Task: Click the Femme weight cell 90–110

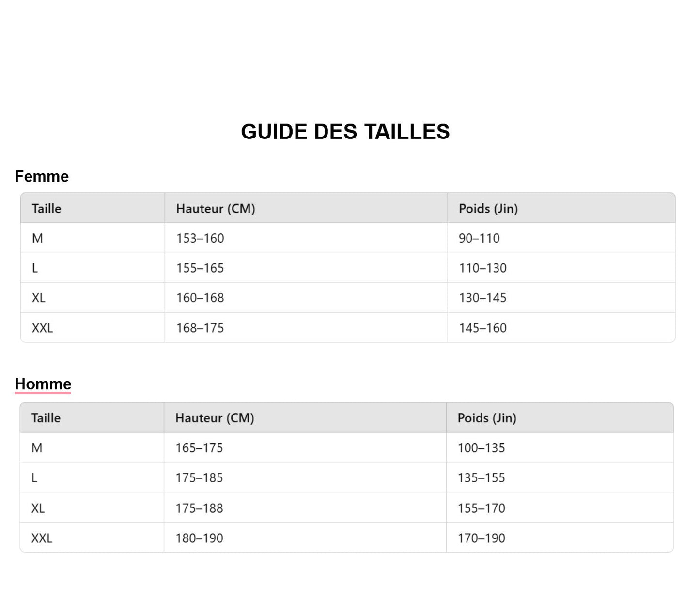Action: 479,238
